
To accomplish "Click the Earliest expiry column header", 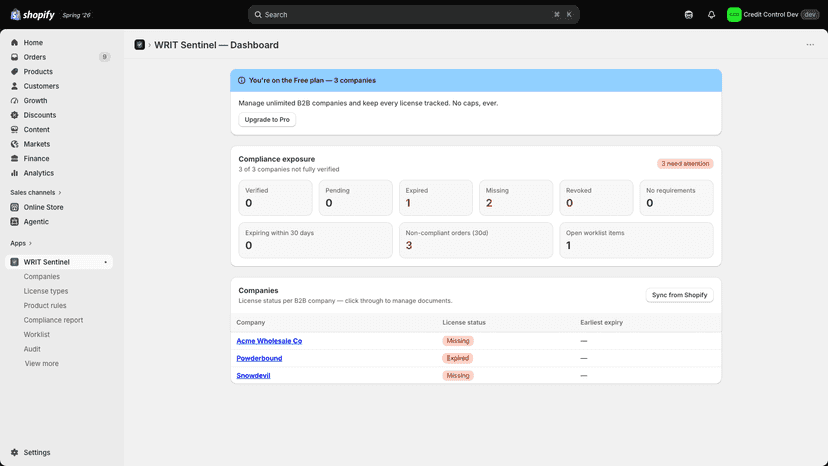I will pyautogui.click(x=601, y=322).
